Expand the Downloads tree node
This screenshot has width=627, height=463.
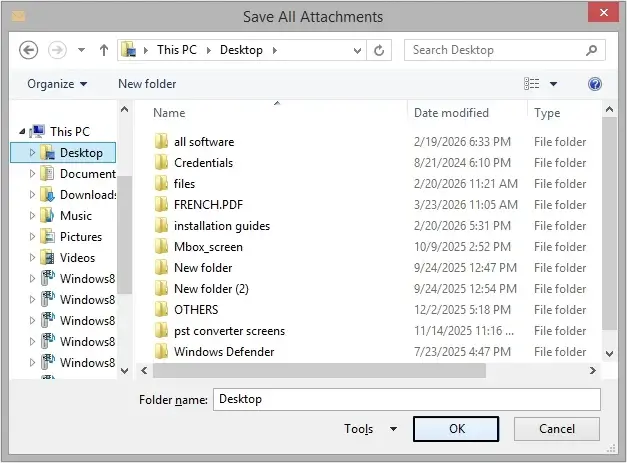coord(32,195)
